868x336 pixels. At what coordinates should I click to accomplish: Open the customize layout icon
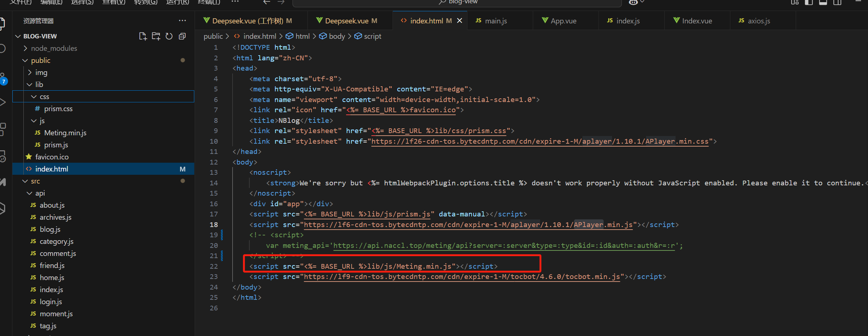tap(795, 2)
